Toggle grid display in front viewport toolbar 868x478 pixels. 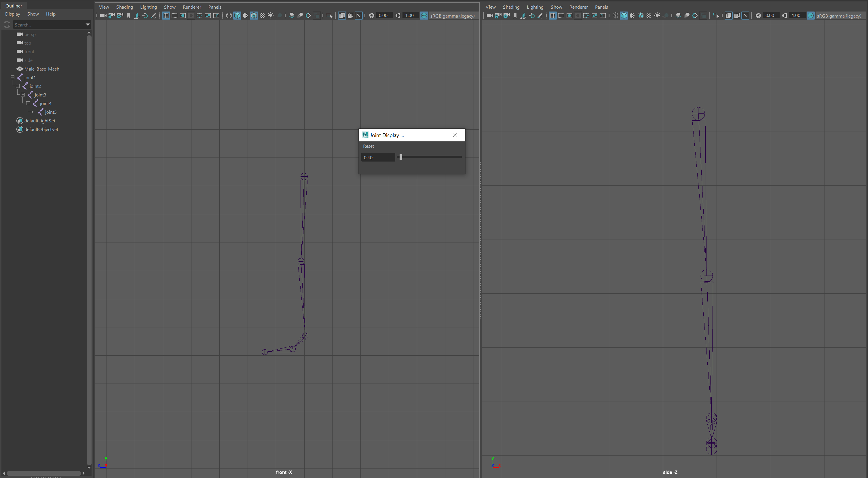tap(166, 16)
